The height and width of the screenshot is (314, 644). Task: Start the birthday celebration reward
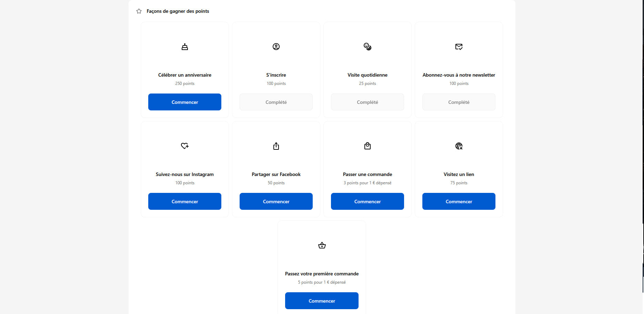(x=185, y=102)
